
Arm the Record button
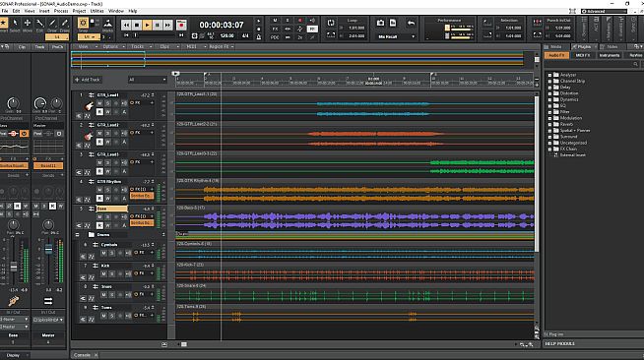[181, 25]
